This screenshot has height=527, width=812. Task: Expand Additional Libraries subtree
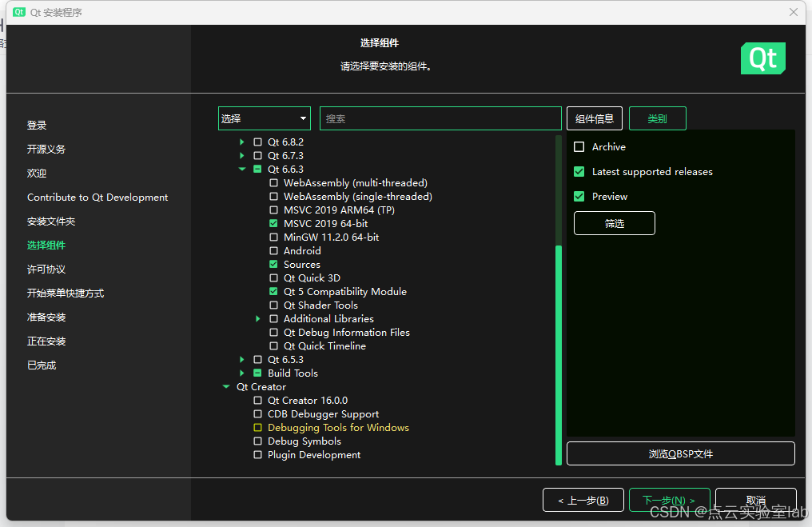tap(258, 319)
